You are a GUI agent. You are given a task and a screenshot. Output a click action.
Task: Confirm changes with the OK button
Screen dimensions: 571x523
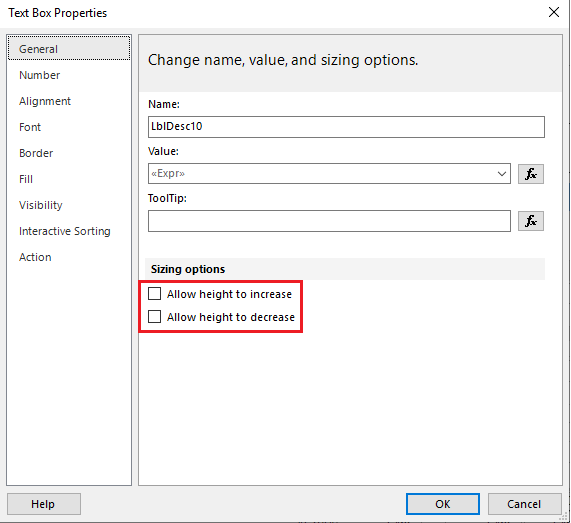(x=443, y=504)
